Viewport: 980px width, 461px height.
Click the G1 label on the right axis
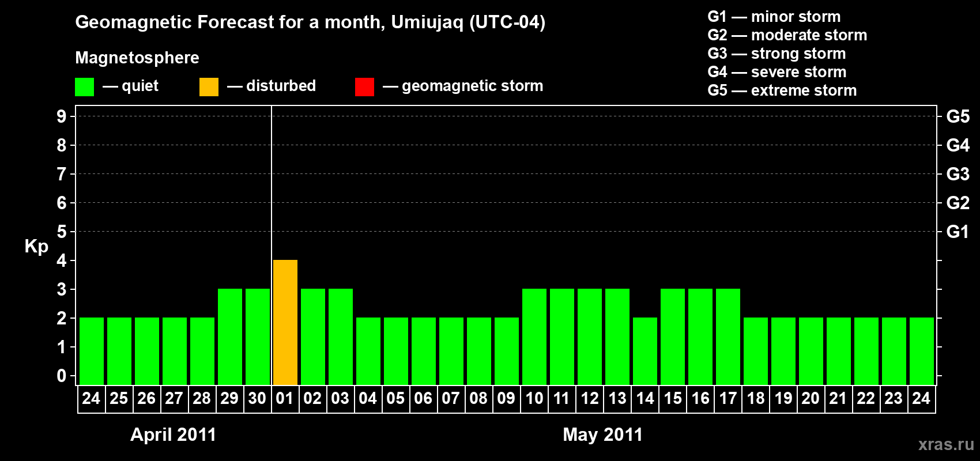click(x=958, y=232)
